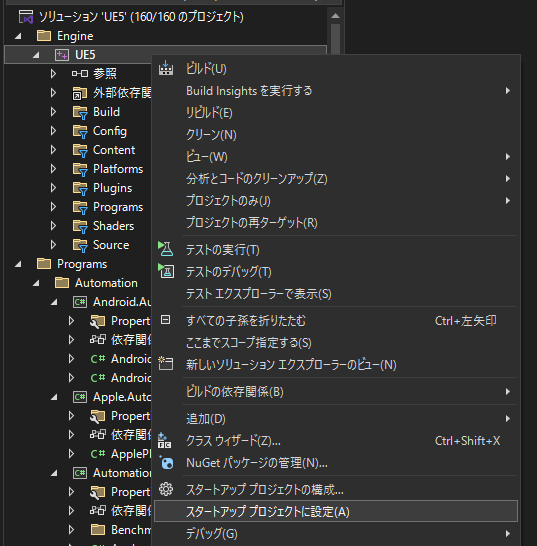This screenshot has width=537, height=546.
Task: Click the Programs filter folder icon under UE5
Action: point(80,207)
